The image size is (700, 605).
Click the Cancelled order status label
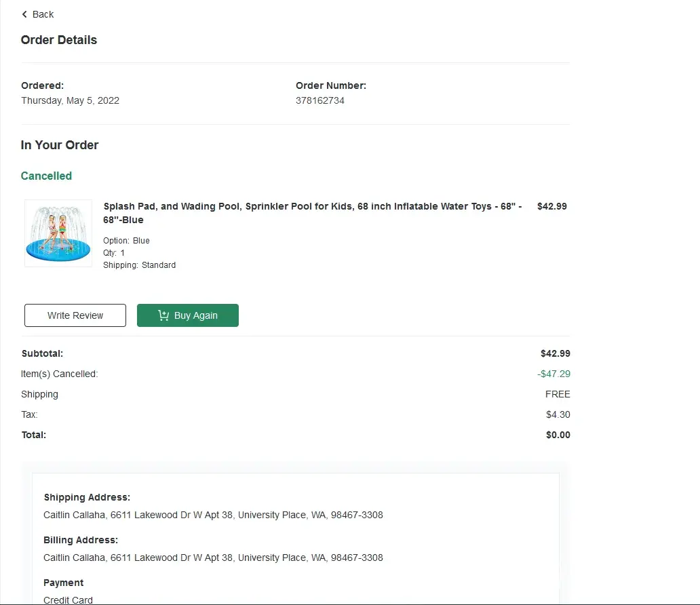click(46, 176)
